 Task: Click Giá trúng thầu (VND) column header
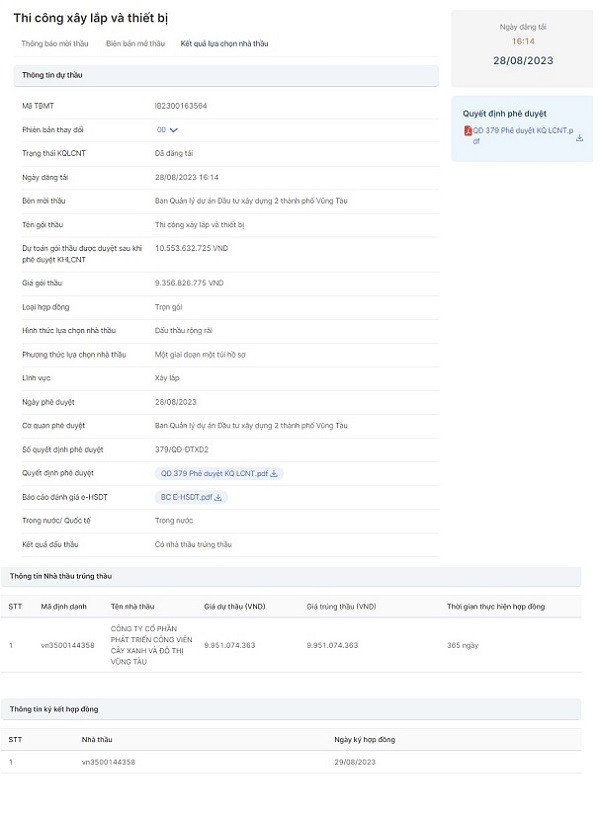(341, 606)
